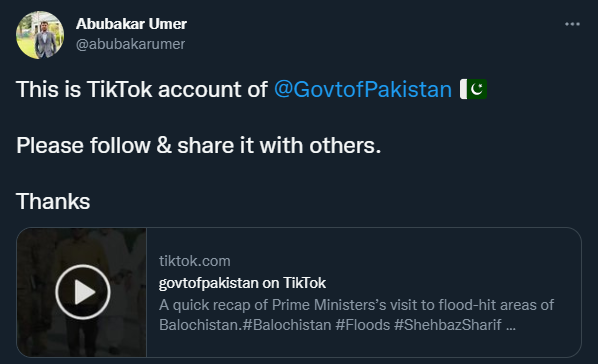
Task: Click the trailing ellipsis in the card description
Action: click(x=511, y=325)
